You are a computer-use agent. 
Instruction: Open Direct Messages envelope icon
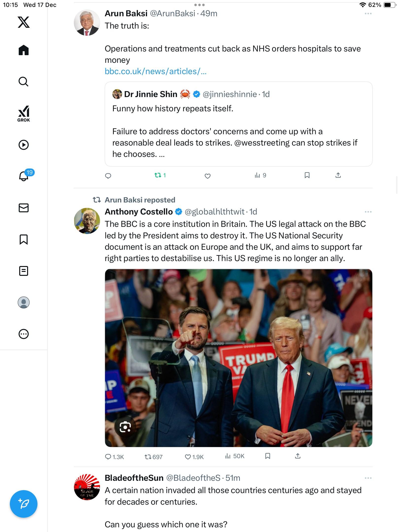[24, 208]
